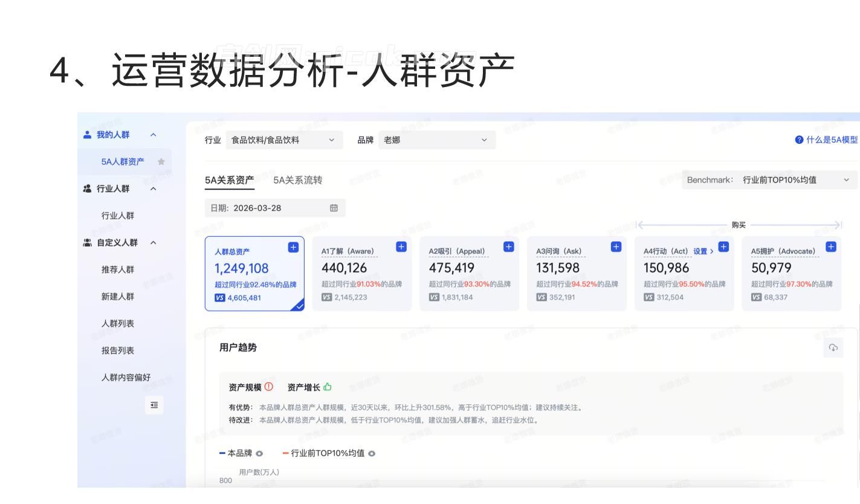Collapse the 行业人群 section chevron
860x504 pixels.
[x=153, y=189]
